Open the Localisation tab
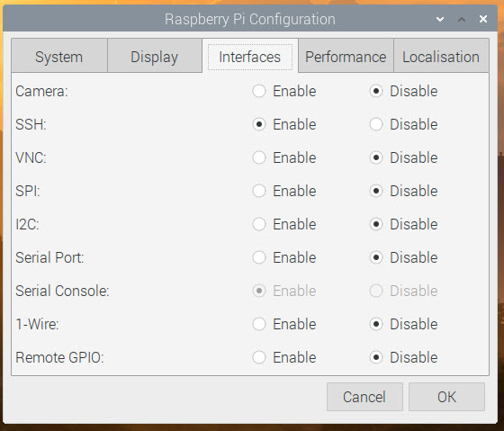The width and height of the screenshot is (504, 431). pos(441,56)
